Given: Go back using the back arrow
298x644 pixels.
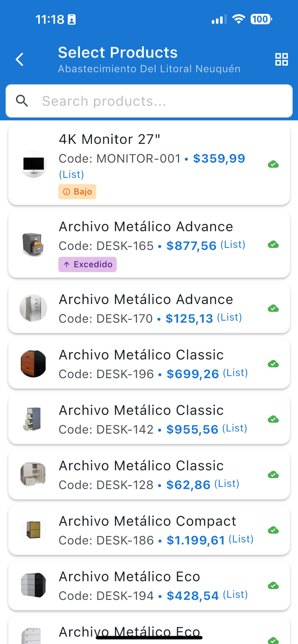Looking at the screenshot, I should coord(19,60).
